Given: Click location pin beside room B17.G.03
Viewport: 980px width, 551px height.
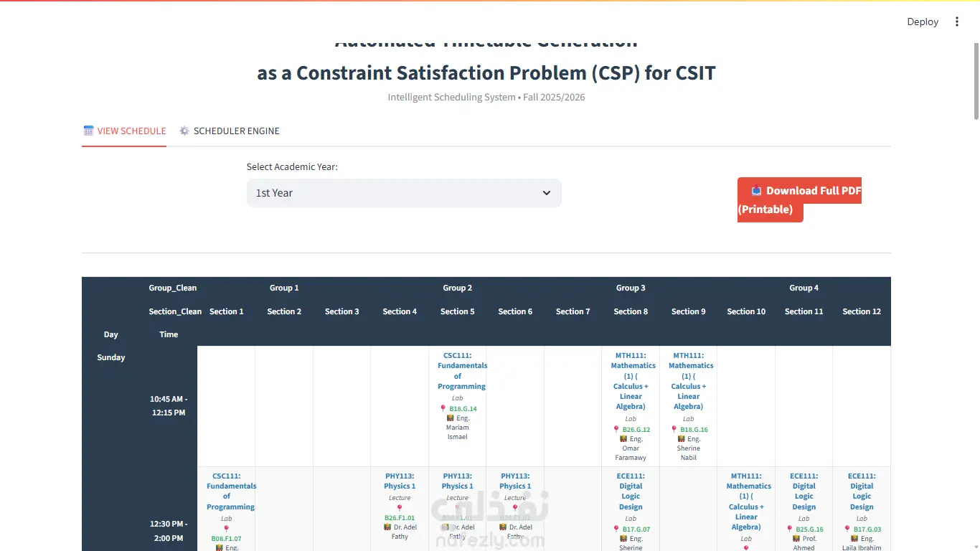Looking at the screenshot, I should tap(847, 529).
